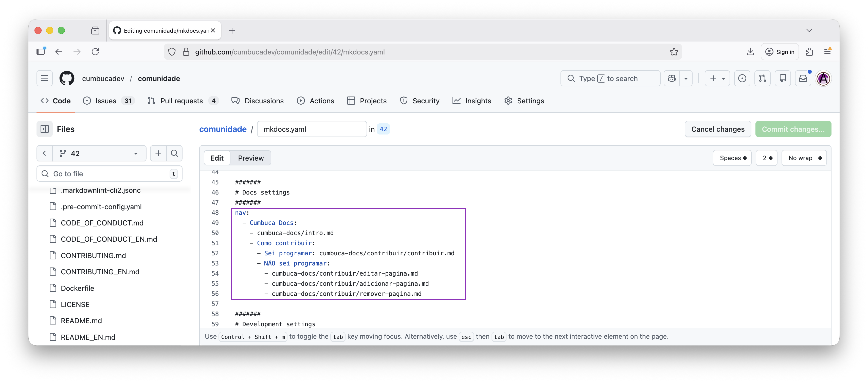
Task: Open README.md in file tree
Action: click(81, 321)
